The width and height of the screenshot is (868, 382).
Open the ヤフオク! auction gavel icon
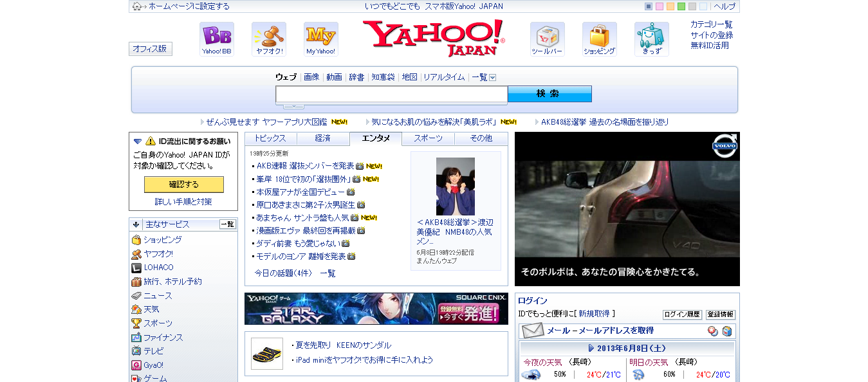click(269, 39)
